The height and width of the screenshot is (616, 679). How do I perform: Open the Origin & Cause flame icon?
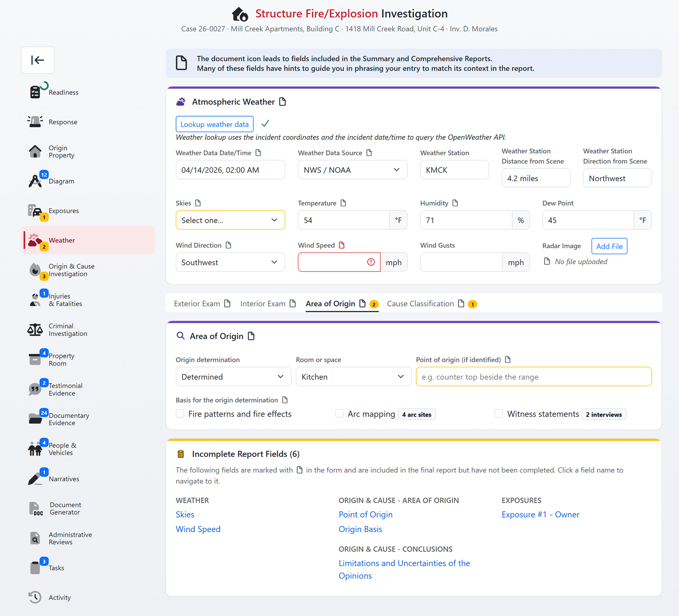point(35,270)
